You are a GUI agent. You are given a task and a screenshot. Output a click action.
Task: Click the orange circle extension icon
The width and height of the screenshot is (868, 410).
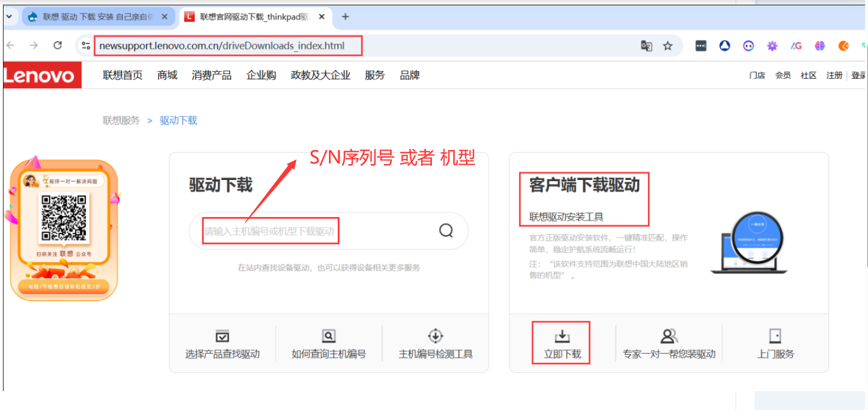pyautogui.click(x=843, y=46)
